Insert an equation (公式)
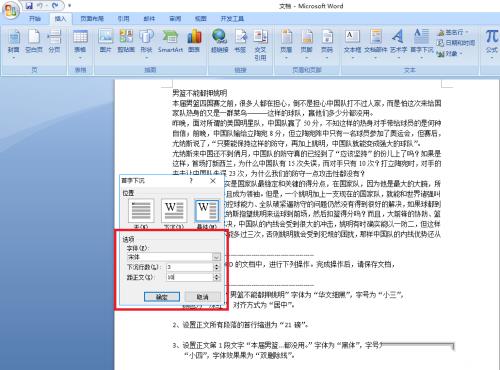The height and width of the screenshot is (370, 500). pyautogui.click(x=492, y=44)
